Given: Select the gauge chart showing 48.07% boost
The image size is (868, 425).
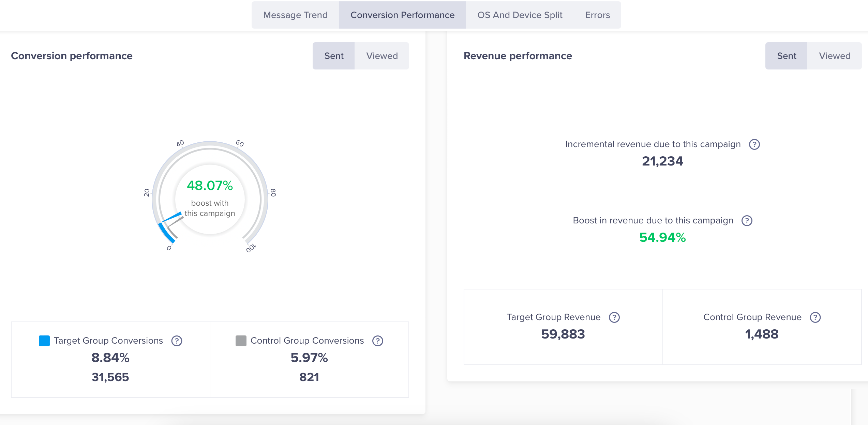Looking at the screenshot, I should (210, 200).
